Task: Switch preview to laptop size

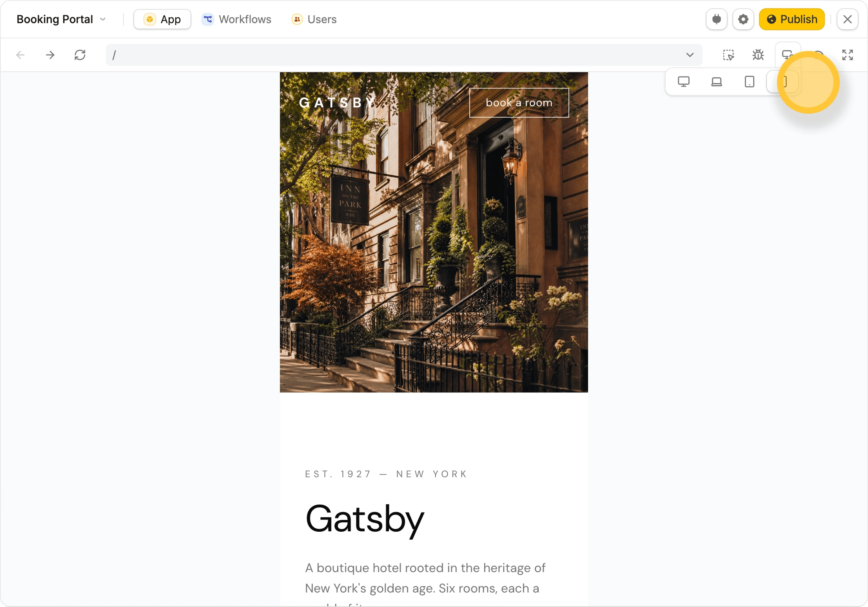Action: tap(717, 82)
